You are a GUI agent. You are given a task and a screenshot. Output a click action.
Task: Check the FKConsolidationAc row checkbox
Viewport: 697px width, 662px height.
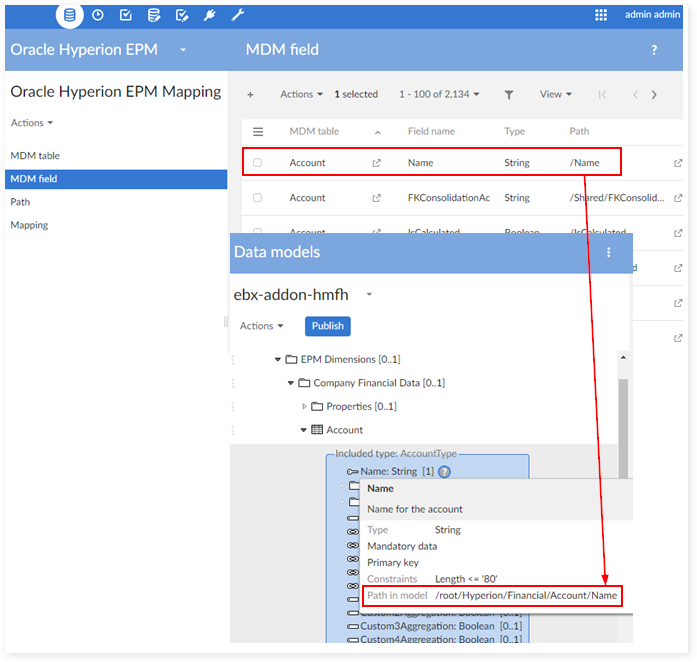[257, 198]
